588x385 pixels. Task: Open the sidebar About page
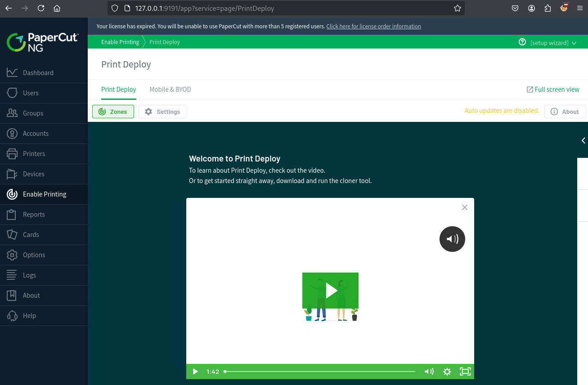tap(44, 295)
